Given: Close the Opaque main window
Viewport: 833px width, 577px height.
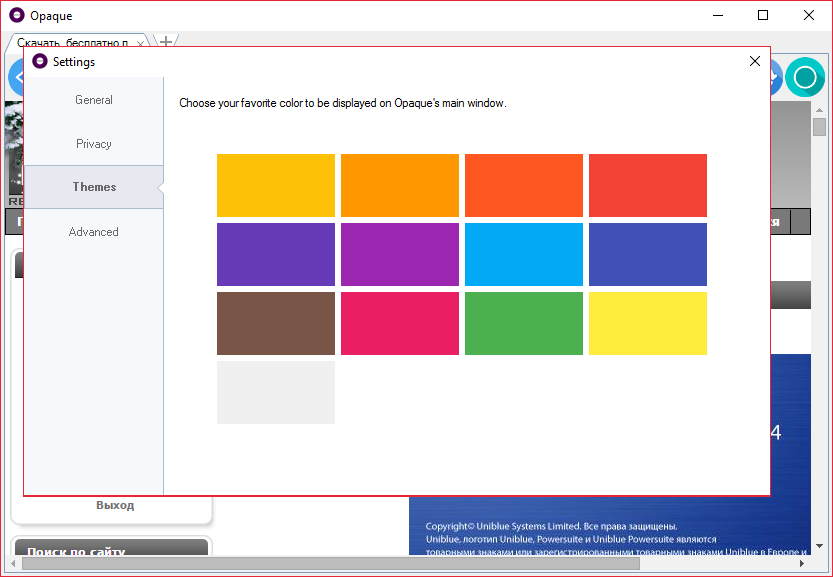Looking at the screenshot, I should [x=809, y=15].
